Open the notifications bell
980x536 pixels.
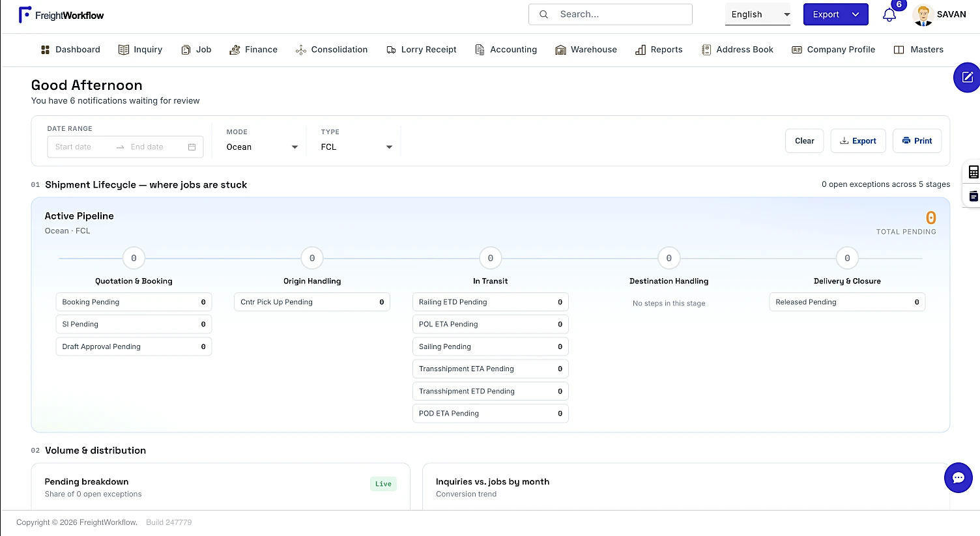point(889,15)
